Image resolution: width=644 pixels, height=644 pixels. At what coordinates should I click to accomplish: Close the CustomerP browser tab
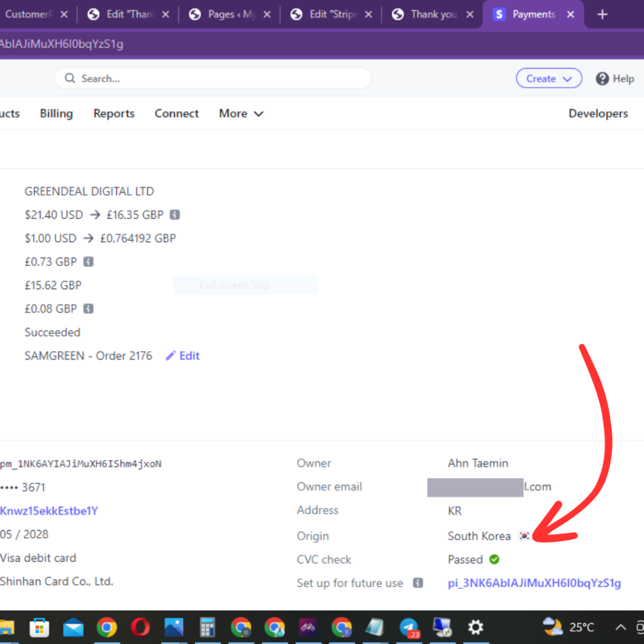coord(64,14)
